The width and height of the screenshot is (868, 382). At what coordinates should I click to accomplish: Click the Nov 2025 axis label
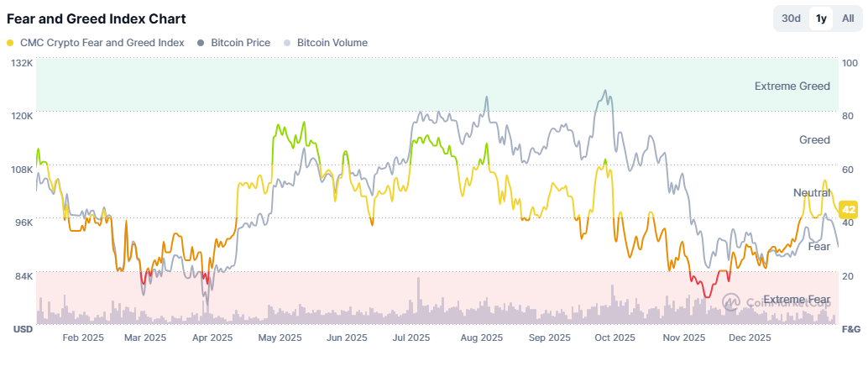pos(684,338)
